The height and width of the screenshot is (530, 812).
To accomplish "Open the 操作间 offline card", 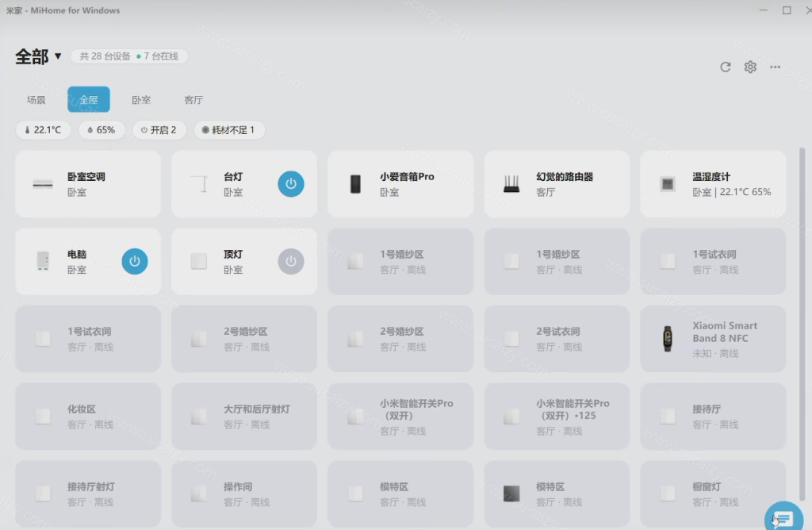I will (x=244, y=494).
